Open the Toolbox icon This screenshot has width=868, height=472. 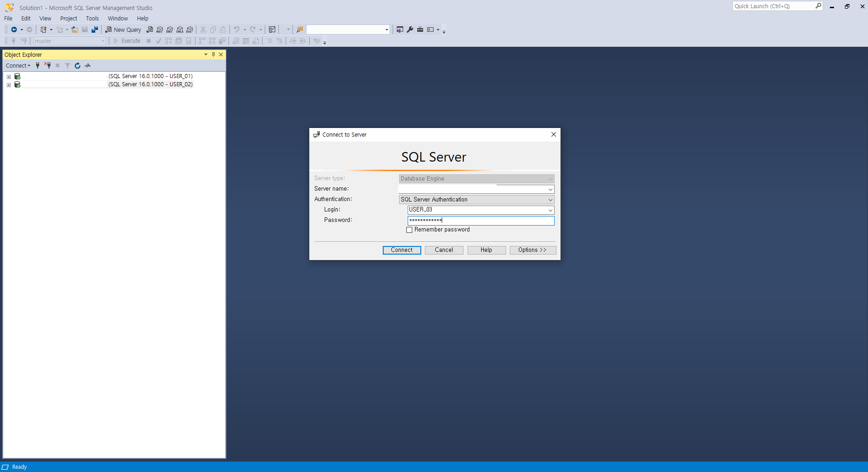coord(420,29)
